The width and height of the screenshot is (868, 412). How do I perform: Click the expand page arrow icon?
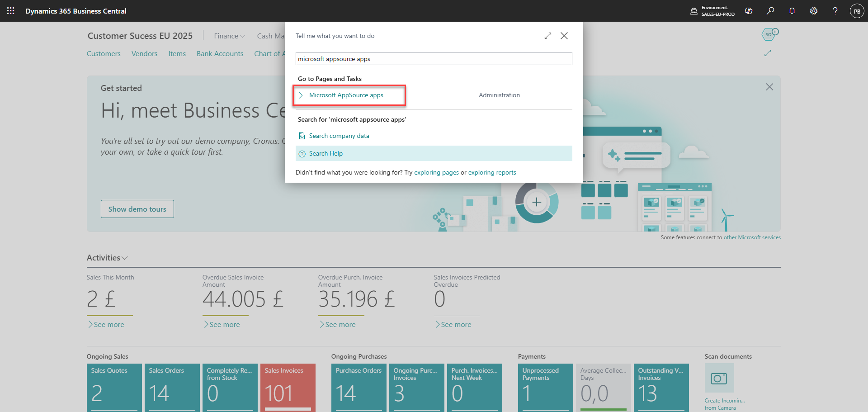[x=768, y=53]
